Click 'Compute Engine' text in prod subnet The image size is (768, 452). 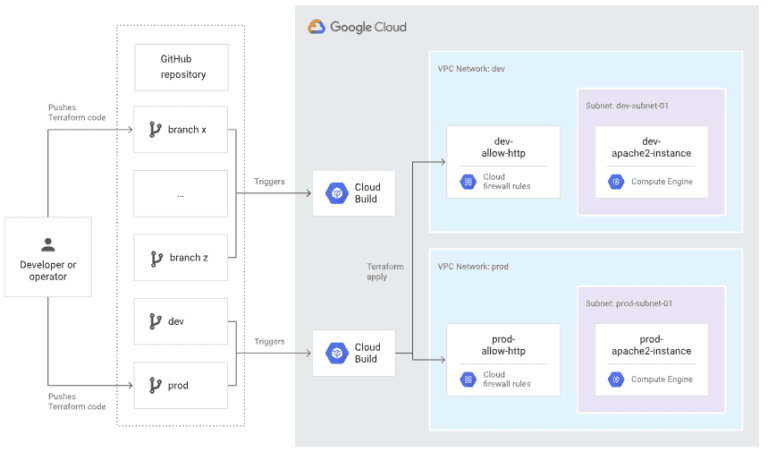click(x=662, y=380)
